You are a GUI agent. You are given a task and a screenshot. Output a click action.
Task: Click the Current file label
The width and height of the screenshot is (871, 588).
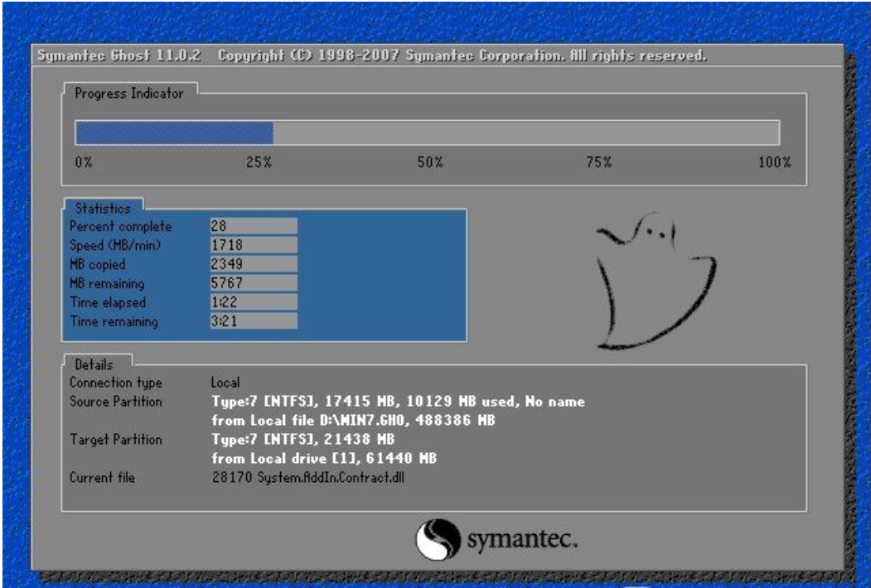pyautogui.click(x=102, y=478)
